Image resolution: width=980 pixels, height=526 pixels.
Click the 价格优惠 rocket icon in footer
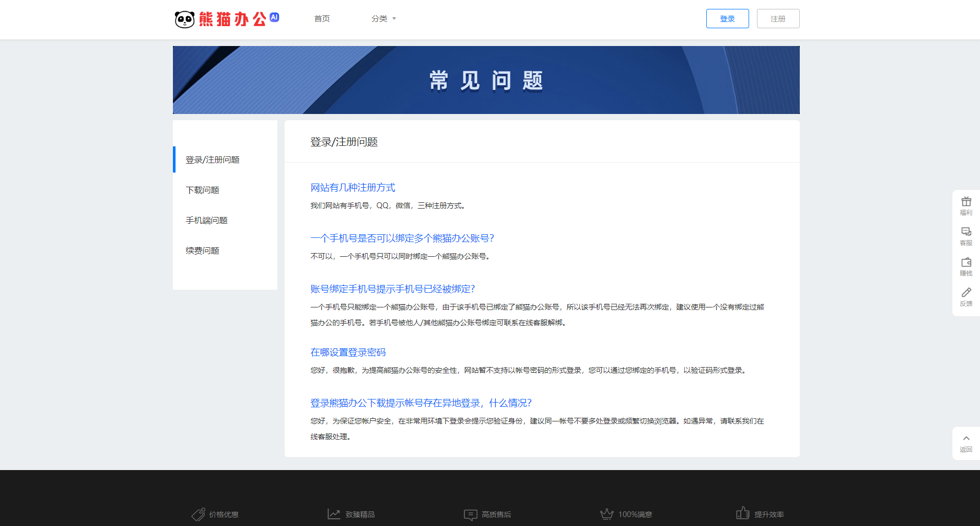[197, 514]
